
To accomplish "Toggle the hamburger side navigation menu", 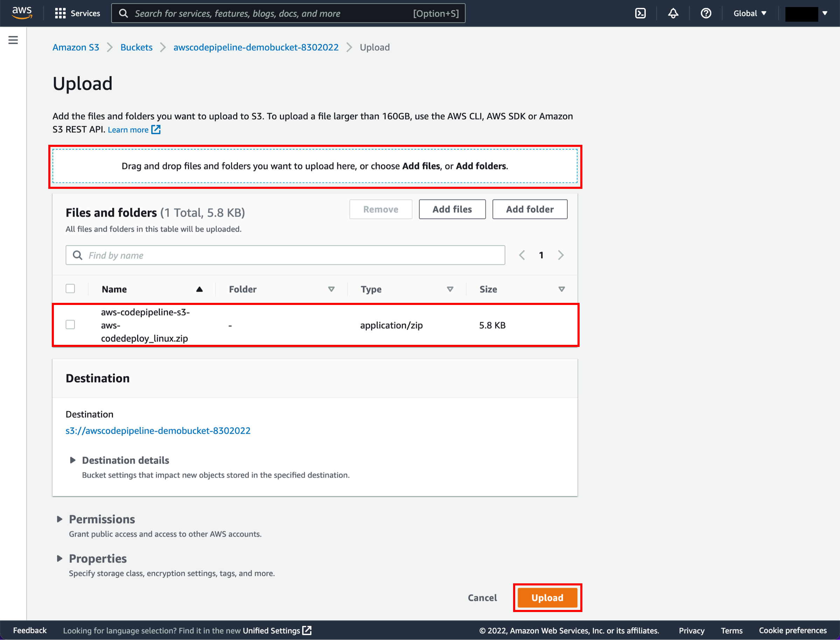I will (x=13, y=40).
